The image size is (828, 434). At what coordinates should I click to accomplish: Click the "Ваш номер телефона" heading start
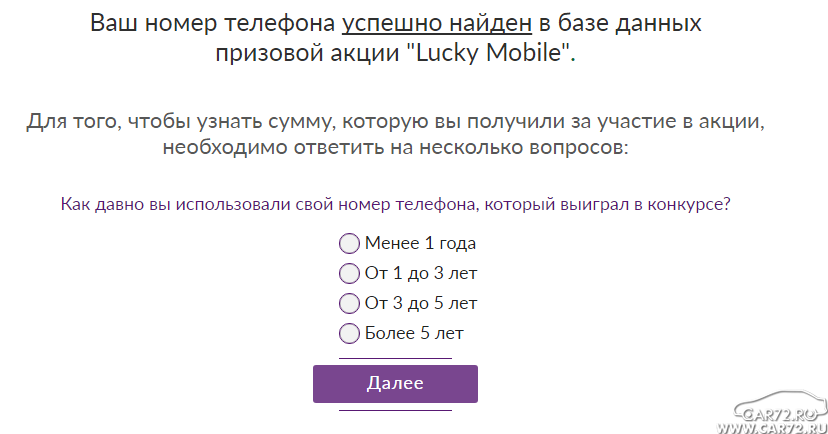212,23
